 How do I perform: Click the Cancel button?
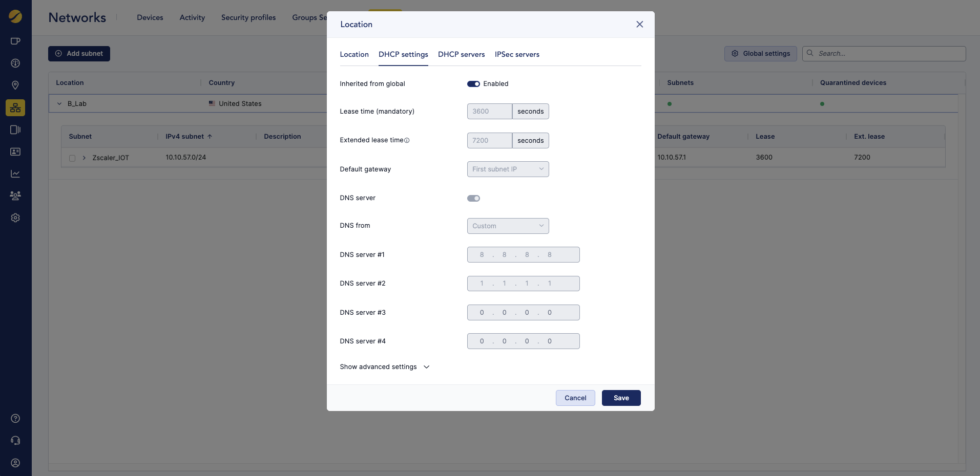(x=575, y=398)
